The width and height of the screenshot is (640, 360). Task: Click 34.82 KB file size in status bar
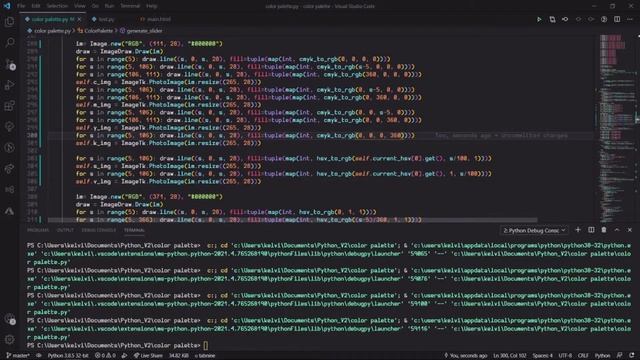[178, 356]
